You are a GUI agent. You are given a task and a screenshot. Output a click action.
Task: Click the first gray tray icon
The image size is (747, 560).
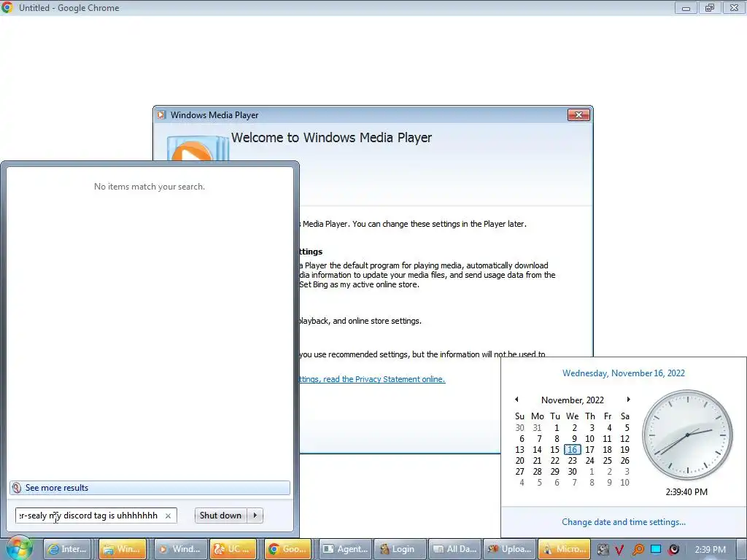coord(603,550)
